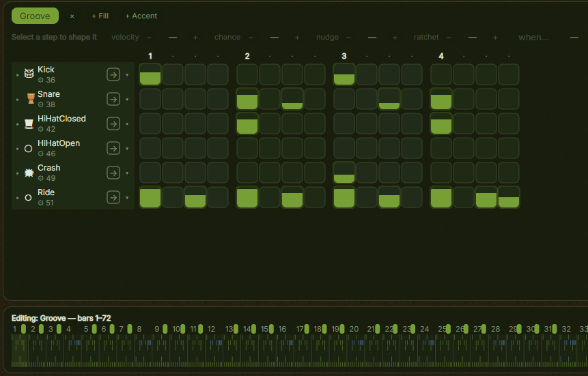Viewport: 588px width, 376px height.
Task: Click the gear icon next to HiHatOpen 46
Action: pyautogui.click(x=41, y=154)
